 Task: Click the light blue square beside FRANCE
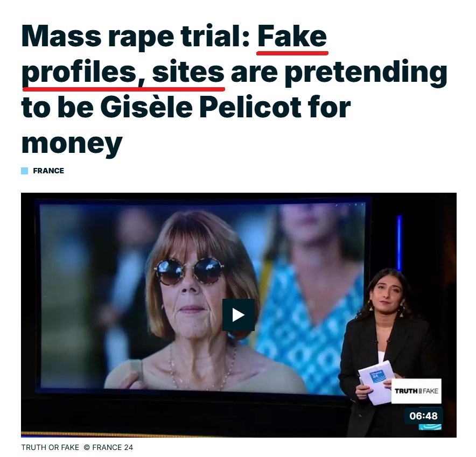(25, 171)
